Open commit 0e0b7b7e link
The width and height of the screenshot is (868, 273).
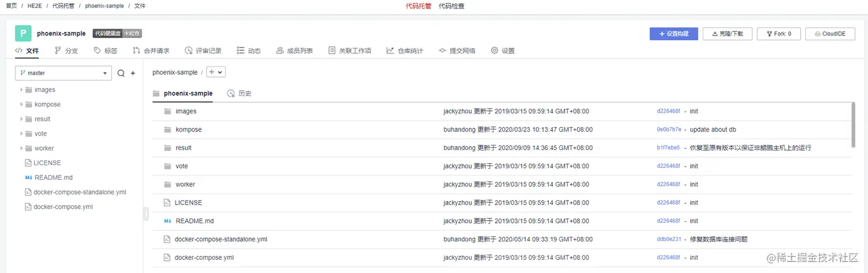tap(669, 130)
